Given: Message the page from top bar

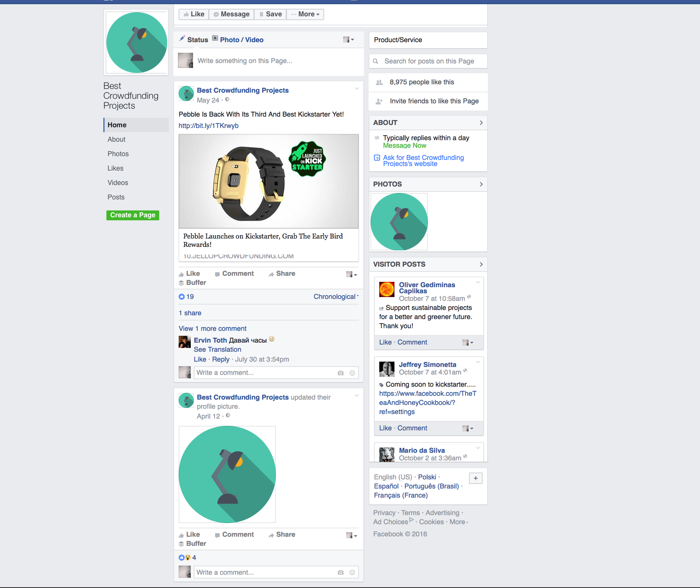Looking at the screenshot, I should click(x=231, y=14).
